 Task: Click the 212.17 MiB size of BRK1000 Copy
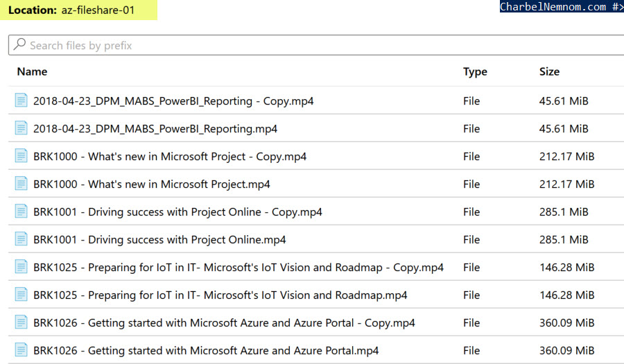566,156
